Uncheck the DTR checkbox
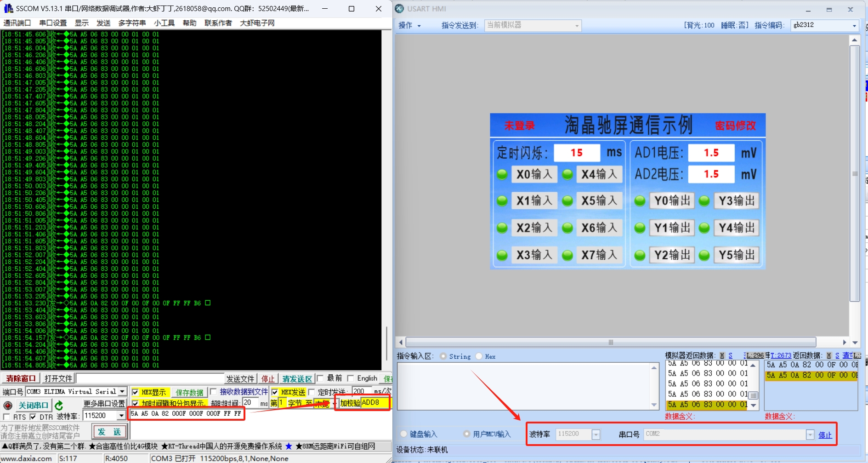This screenshot has height=463, width=868. tap(33, 417)
